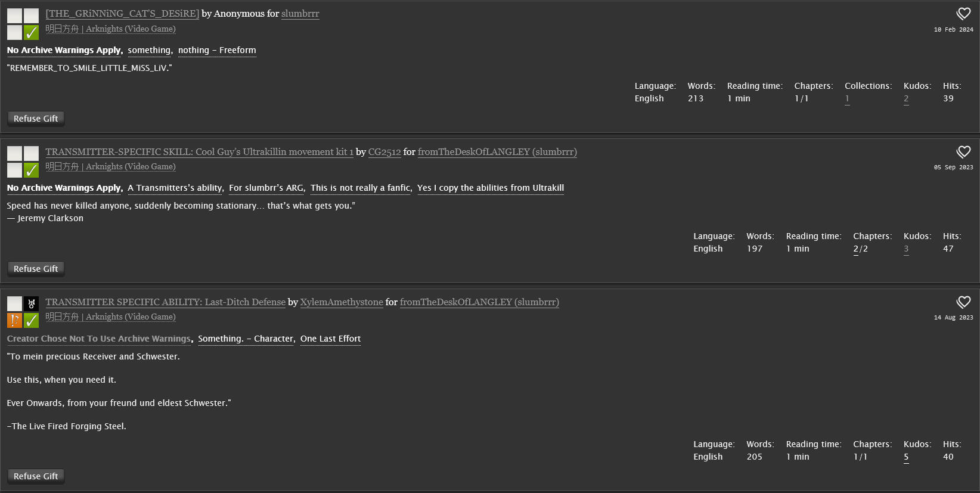Image resolution: width=980 pixels, height=493 pixels.
Task: Click green checkmark icon on Ultrakillin movement kit
Action: (32, 170)
